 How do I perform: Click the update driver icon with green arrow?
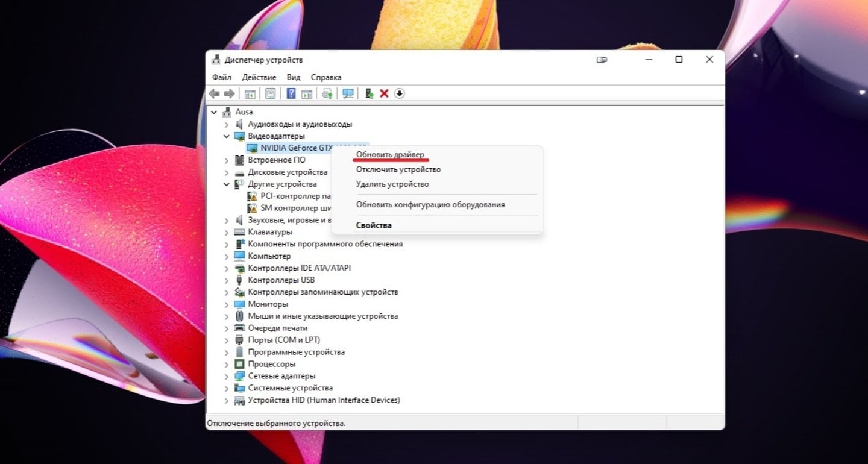(x=370, y=93)
